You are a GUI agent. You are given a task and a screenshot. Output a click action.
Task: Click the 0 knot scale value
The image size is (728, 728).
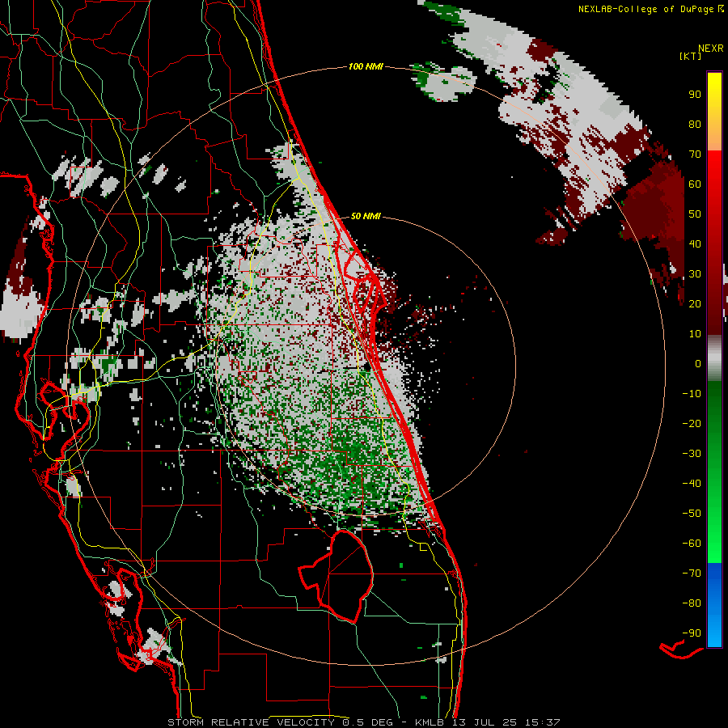[x=698, y=363]
